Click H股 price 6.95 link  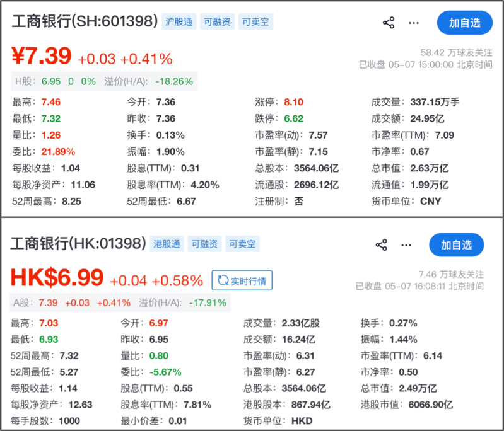pos(51,81)
